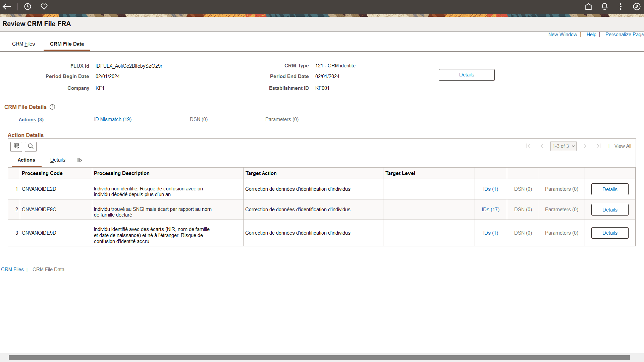Open the recently visited history icon

click(x=28, y=6)
